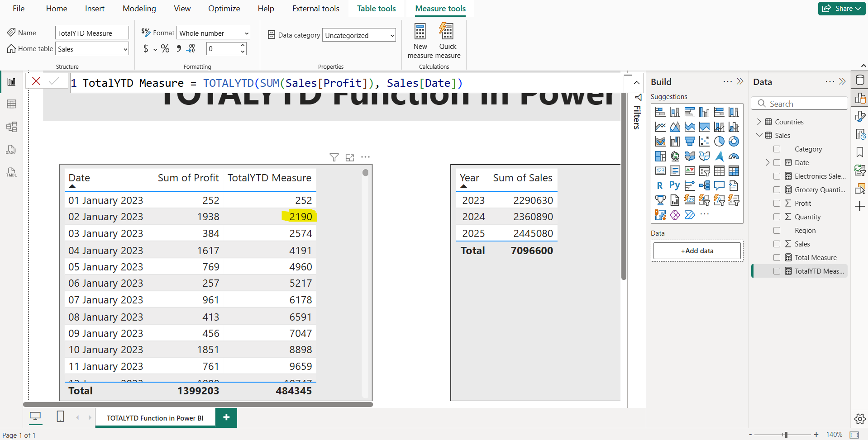
Task: Open the TMDL view
Action: click(x=11, y=172)
